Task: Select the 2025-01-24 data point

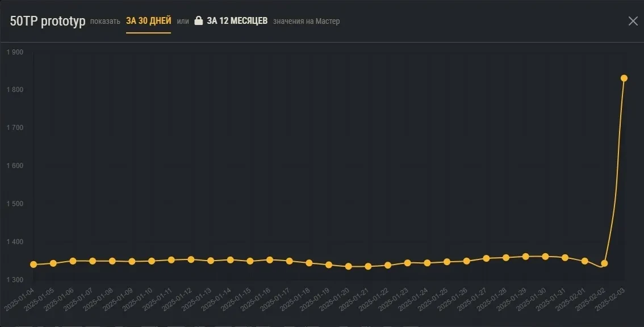Action: click(427, 263)
